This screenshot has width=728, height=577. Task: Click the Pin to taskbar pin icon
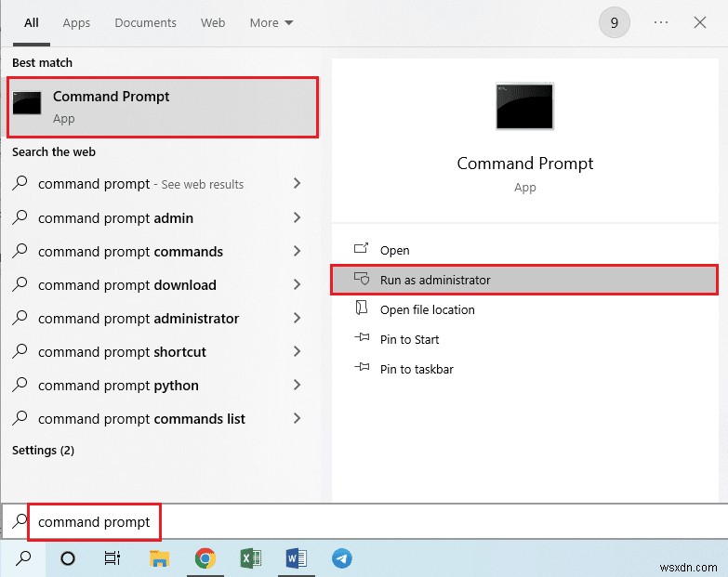click(x=362, y=367)
